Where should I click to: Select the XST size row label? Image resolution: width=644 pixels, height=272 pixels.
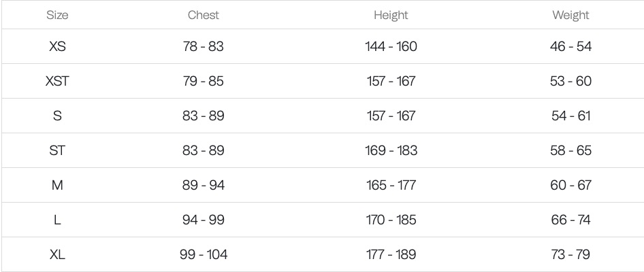(x=57, y=81)
